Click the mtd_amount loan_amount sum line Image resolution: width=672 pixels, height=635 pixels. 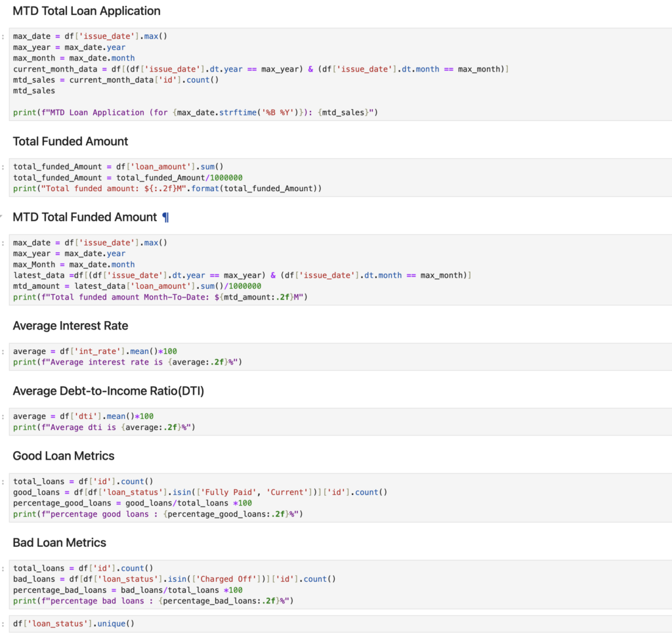[x=137, y=286]
